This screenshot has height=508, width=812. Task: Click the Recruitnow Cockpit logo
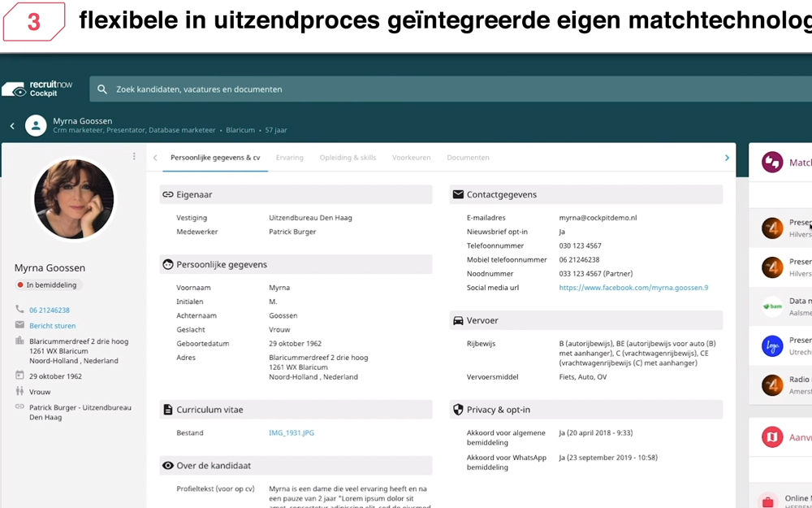click(x=37, y=89)
